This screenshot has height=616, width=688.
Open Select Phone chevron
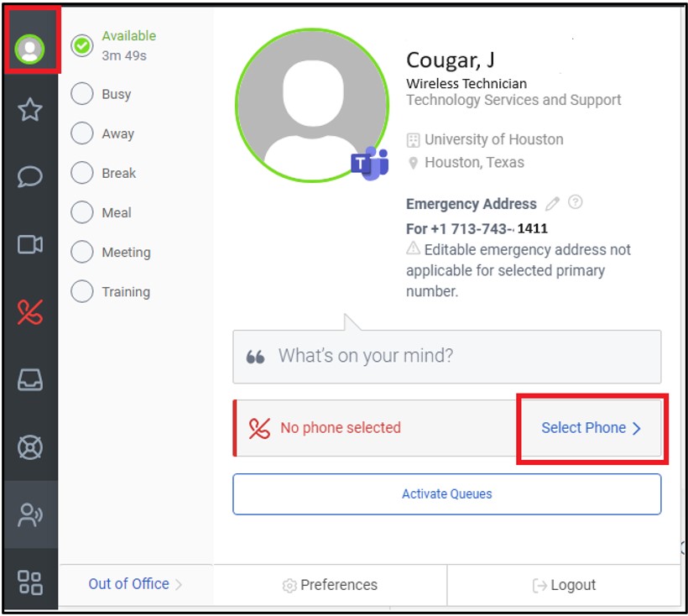coord(637,428)
